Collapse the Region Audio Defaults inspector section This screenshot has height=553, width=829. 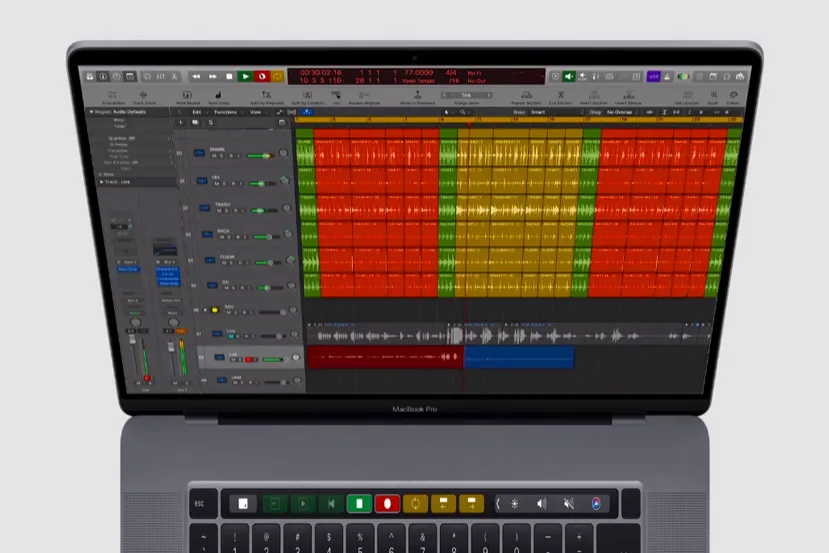pyautogui.click(x=91, y=112)
